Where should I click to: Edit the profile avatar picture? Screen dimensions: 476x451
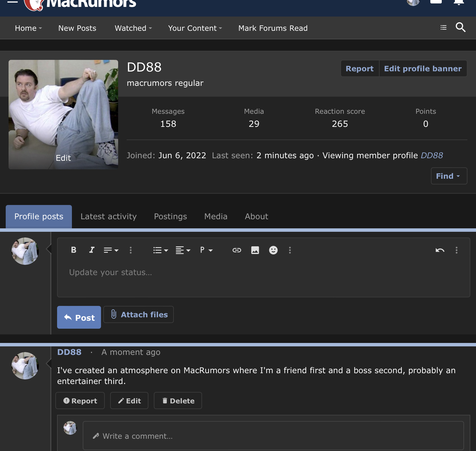click(63, 158)
